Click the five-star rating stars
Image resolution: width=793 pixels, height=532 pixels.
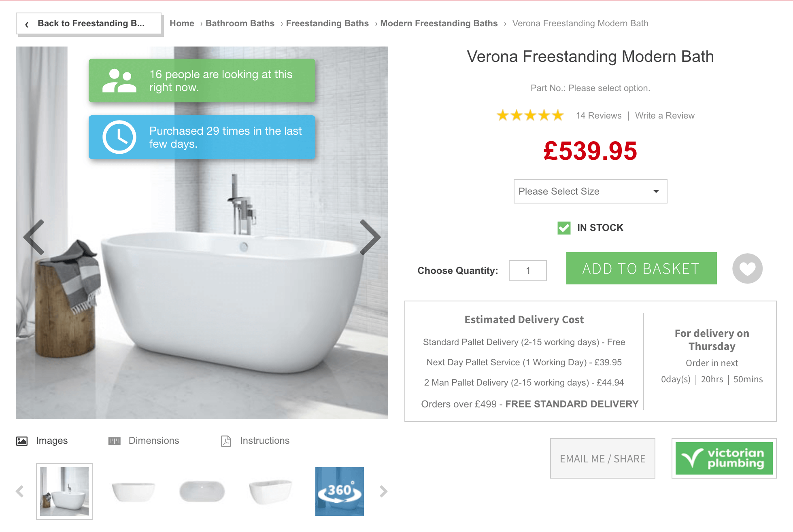tap(530, 115)
